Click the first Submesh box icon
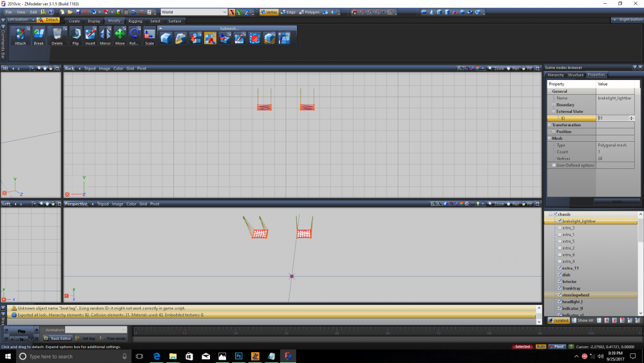 [x=166, y=38]
